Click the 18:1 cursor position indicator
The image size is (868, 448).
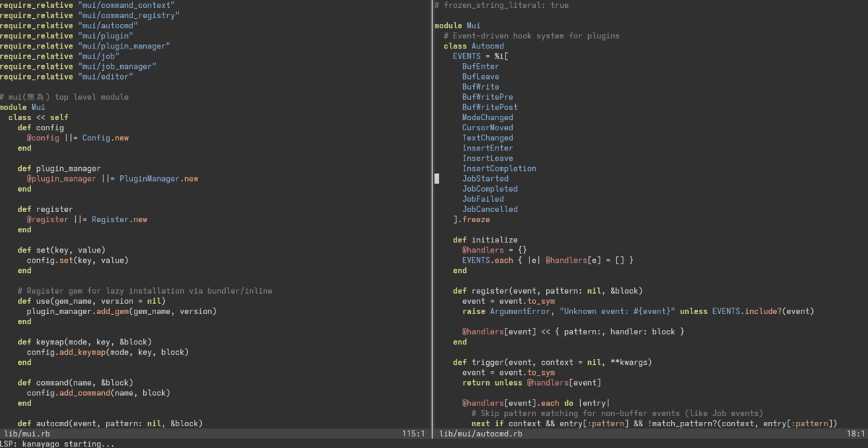pyautogui.click(x=854, y=434)
